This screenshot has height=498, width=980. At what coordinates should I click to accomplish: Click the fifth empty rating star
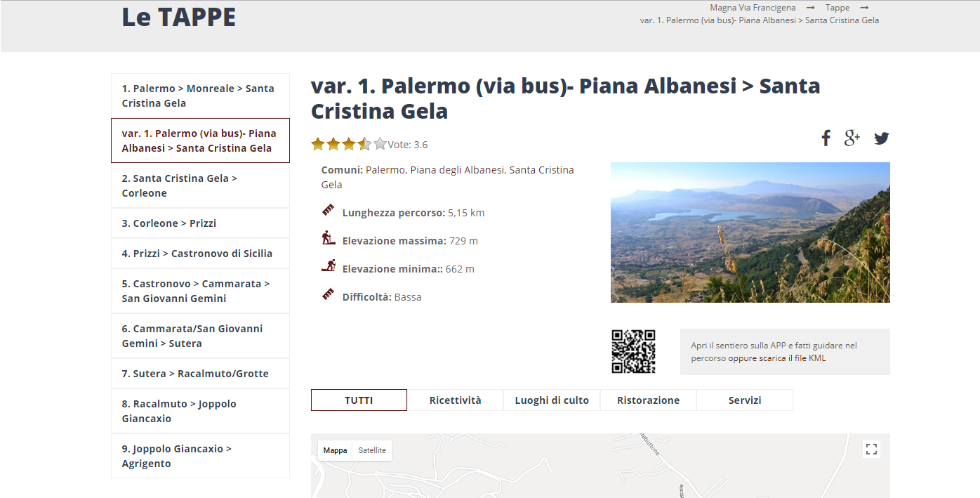380,144
